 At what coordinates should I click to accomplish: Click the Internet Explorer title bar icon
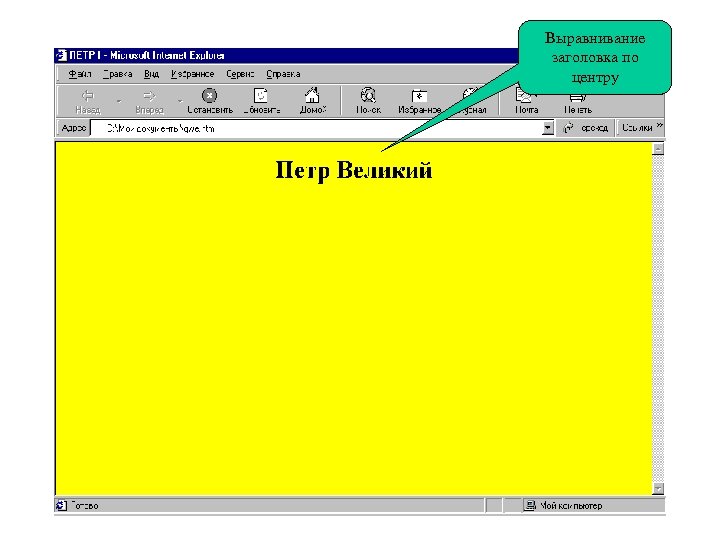pyautogui.click(x=62, y=56)
